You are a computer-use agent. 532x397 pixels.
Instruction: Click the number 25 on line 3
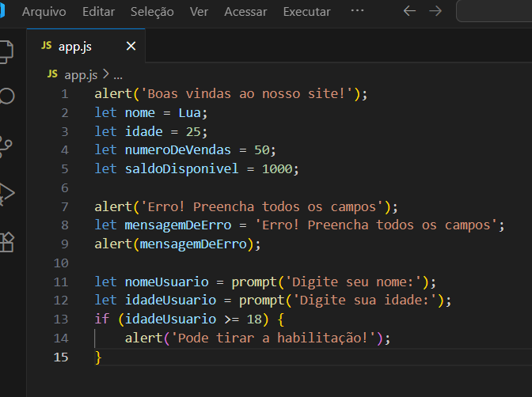(193, 131)
